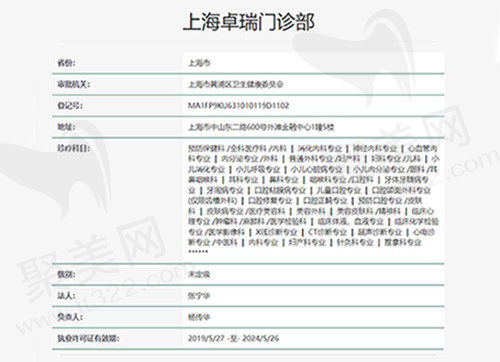Click the 推拿科专业 specialty

tap(403, 242)
